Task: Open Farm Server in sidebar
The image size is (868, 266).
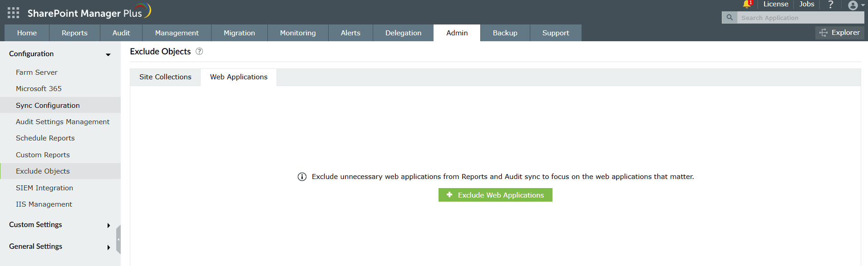Action: pos(60,73)
